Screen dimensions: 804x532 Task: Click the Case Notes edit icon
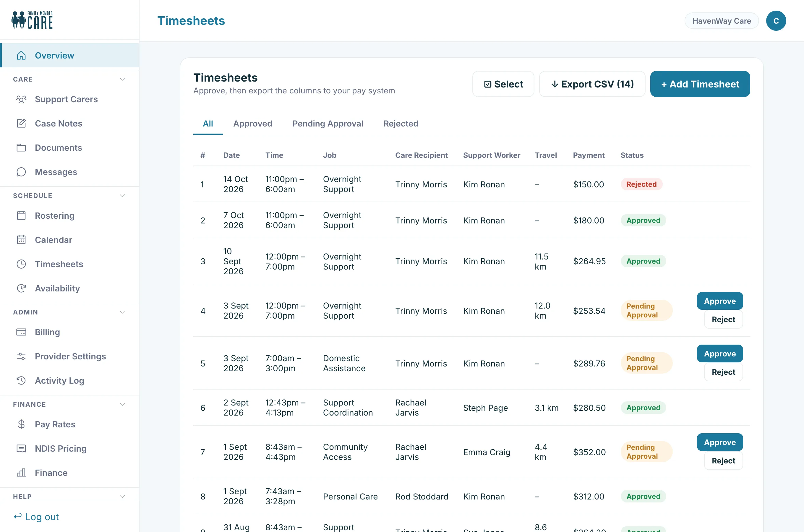click(x=21, y=123)
